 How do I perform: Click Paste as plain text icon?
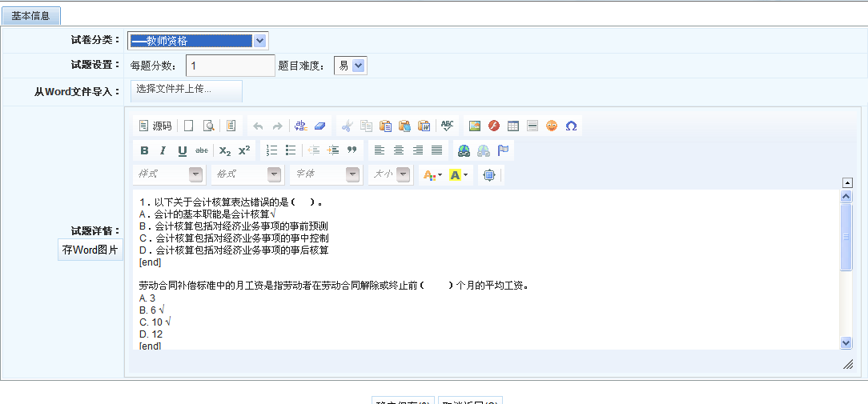pos(404,126)
